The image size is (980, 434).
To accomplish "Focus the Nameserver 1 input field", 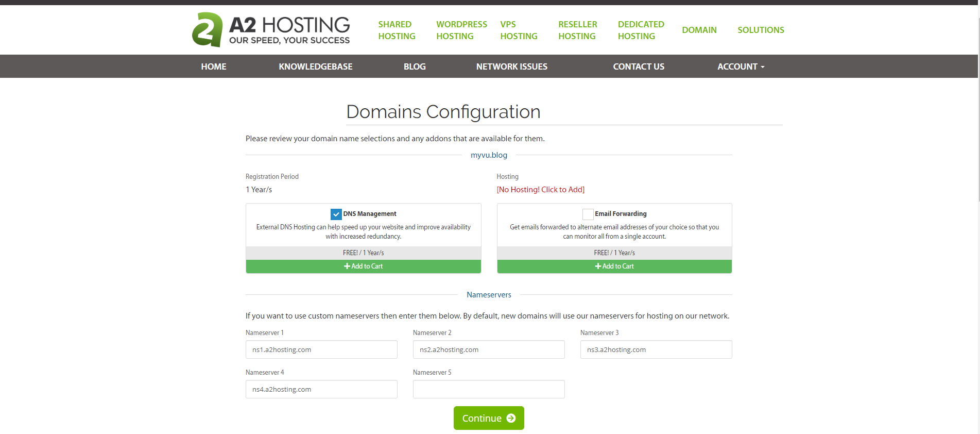I will pos(321,349).
